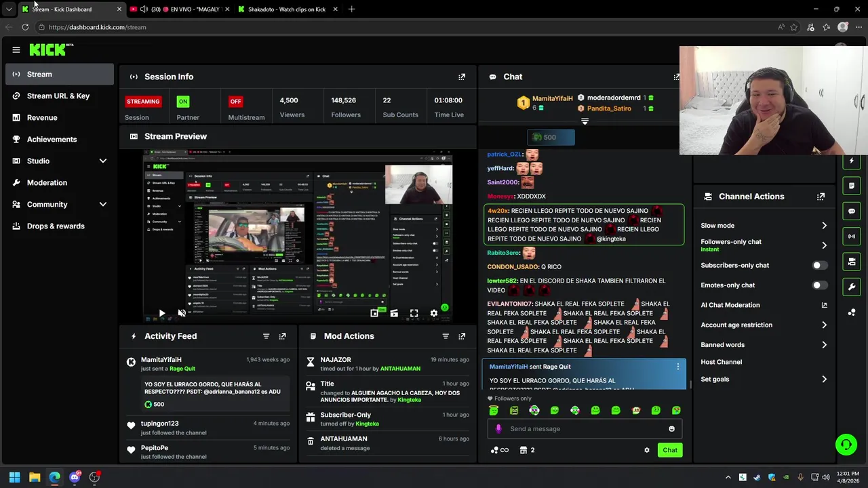This screenshot has height=488, width=868.
Task: Click the 500 kicks gift banner
Action: pos(551,138)
